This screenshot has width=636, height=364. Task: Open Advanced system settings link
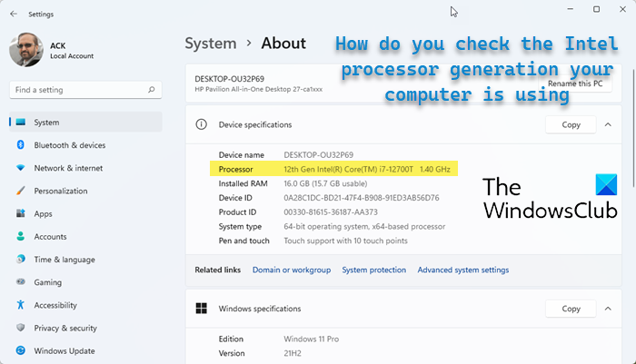coord(463,270)
